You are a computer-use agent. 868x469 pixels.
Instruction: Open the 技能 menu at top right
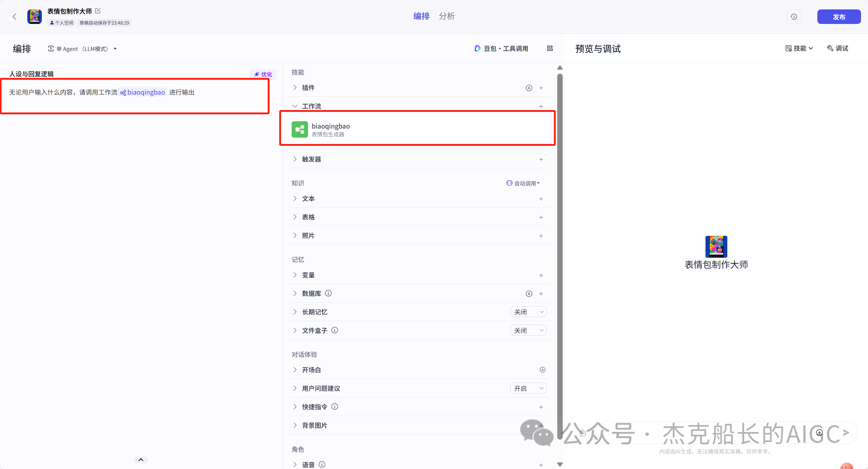tap(799, 48)
